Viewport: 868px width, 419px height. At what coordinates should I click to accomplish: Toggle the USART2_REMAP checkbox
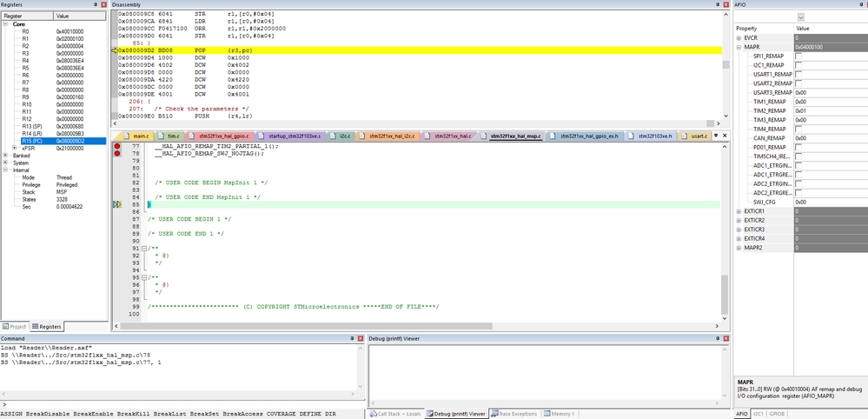point(798,83)
